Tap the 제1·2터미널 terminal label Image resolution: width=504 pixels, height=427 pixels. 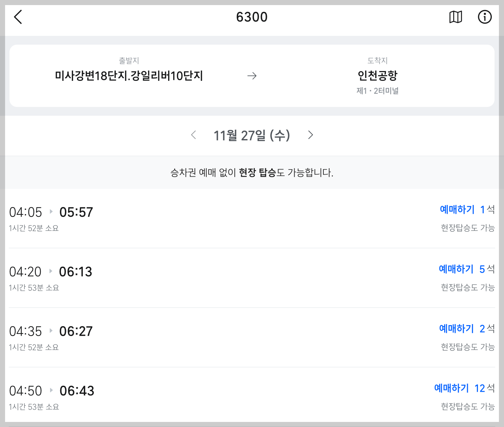coord(378,90)
